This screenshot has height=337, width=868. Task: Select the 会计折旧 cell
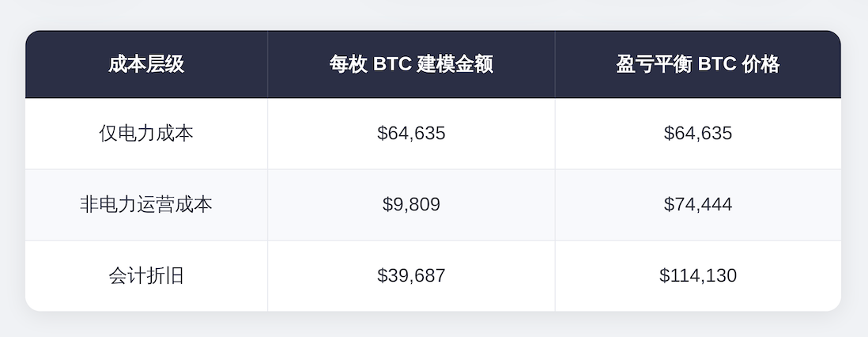point(146,276)
